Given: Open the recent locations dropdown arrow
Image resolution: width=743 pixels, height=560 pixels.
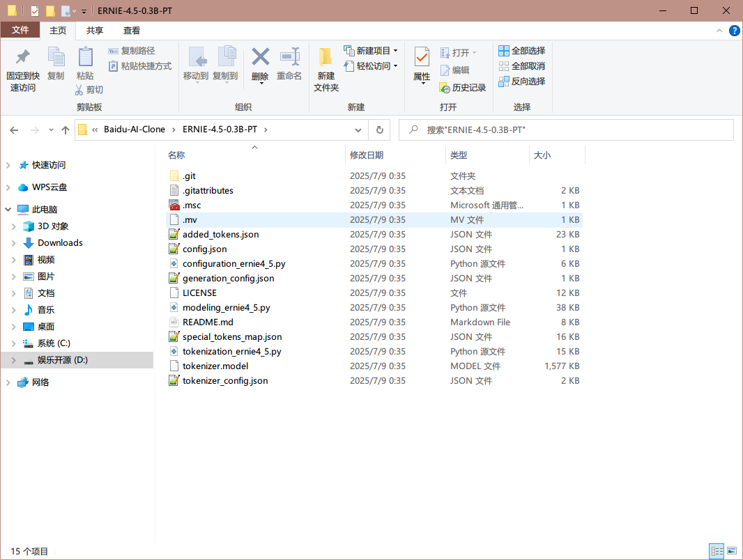Looking at the screenshot, I should point(51,130).
